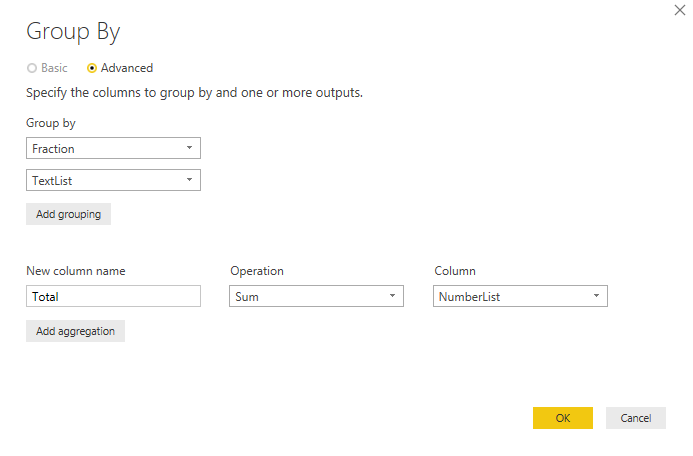Click the Add grouping button

pyautogui.click(x=69, y=214)
